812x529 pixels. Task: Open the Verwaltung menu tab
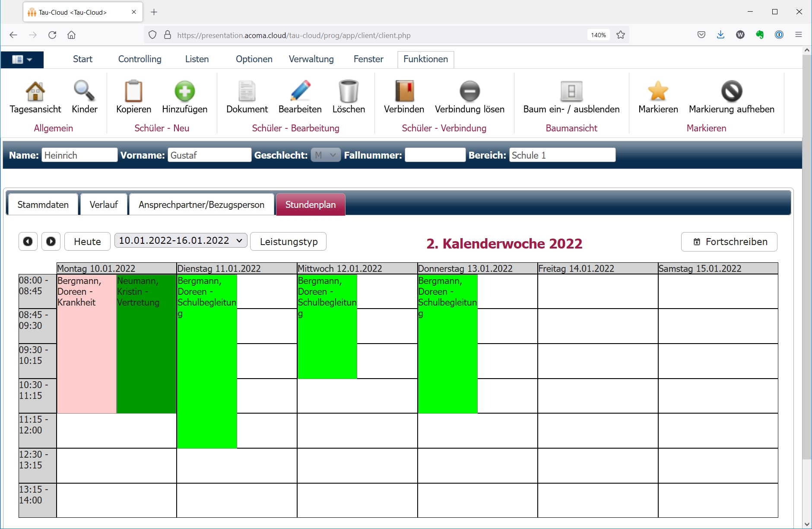(311, 59)
